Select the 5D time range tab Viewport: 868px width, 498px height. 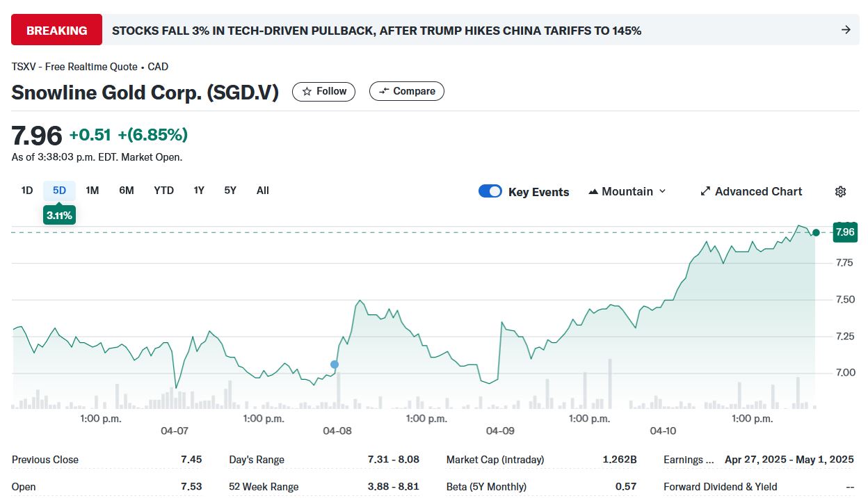(x=59, y=191)
